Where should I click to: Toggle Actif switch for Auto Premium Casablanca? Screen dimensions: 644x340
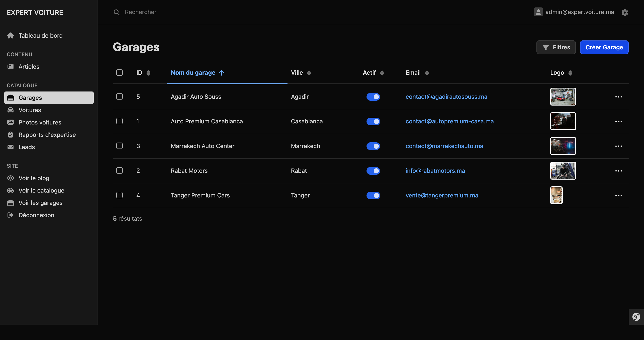[373, 121]
